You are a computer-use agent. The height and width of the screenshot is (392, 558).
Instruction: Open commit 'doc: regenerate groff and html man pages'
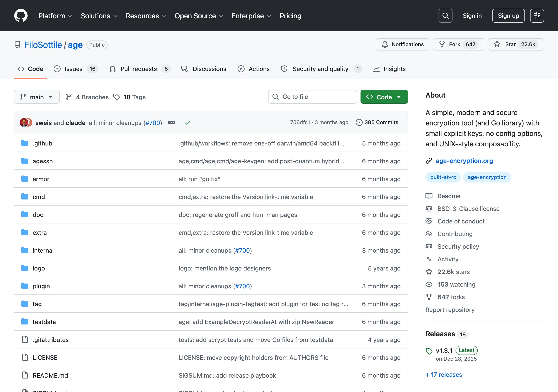point(238,215)
